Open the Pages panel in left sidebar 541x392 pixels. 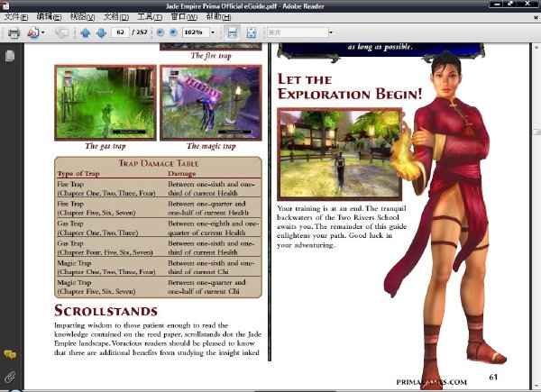[10, 56]
